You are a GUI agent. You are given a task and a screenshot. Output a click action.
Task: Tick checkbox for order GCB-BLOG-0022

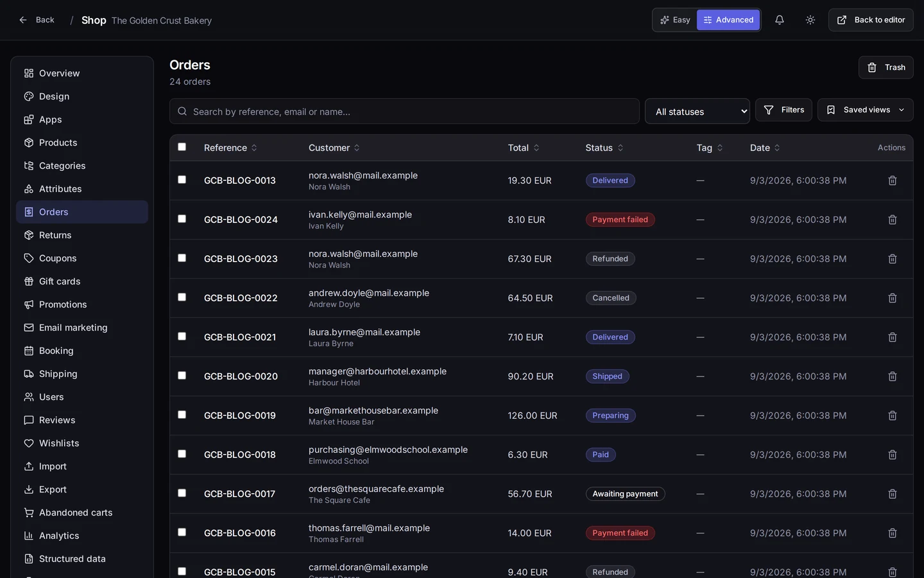[182, 297]
